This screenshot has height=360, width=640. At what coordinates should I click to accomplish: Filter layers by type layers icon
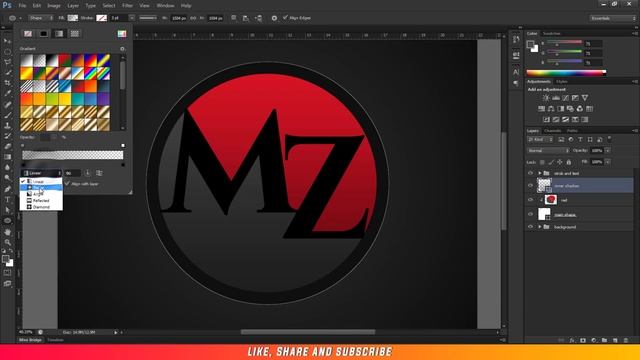[x=580, y=140]
